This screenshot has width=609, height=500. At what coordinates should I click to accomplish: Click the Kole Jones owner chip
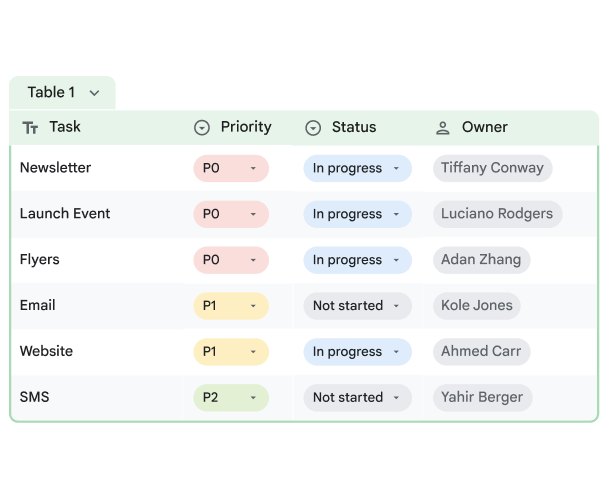point(477,306)
